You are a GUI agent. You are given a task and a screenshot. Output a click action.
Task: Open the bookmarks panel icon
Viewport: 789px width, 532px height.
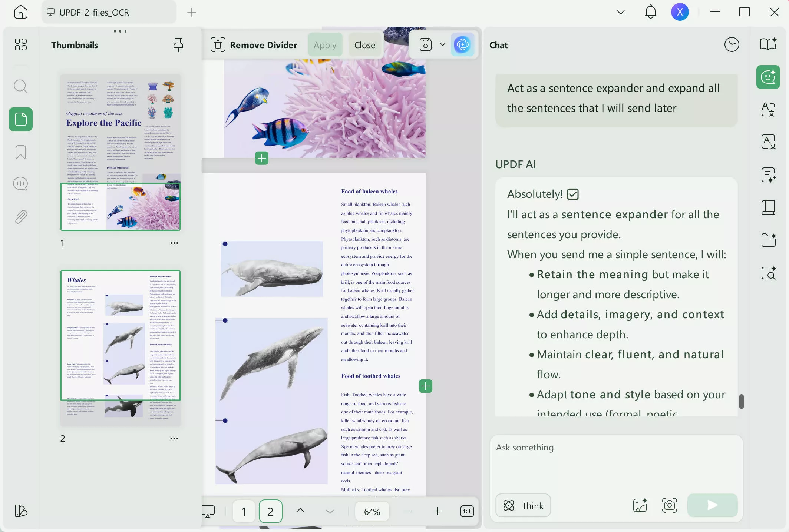point(20,152)
